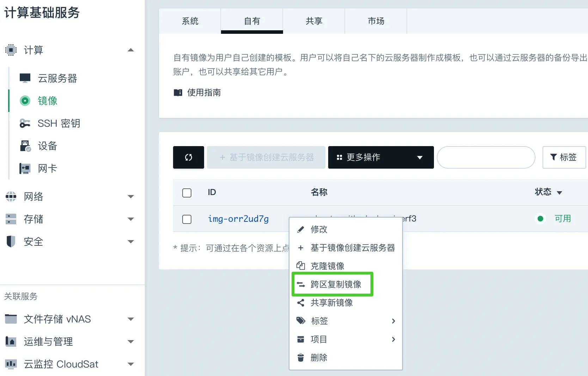Choose 克隆镜像 from the context menu

pos(346,266)
